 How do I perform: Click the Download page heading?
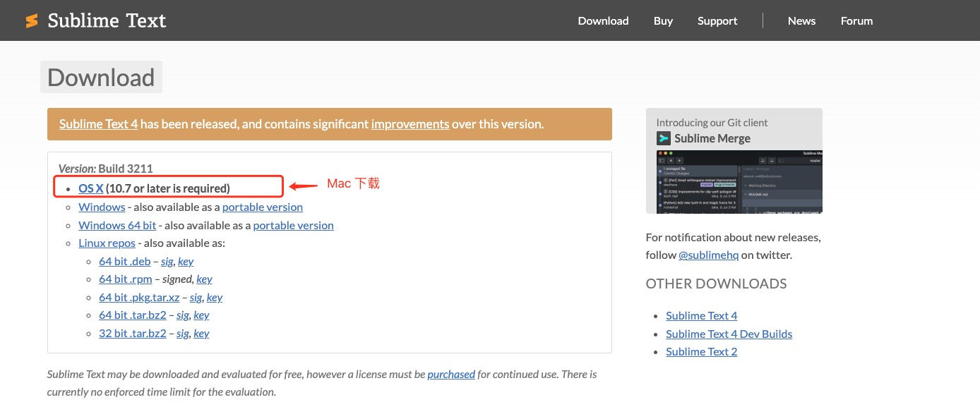coord(101,77)
